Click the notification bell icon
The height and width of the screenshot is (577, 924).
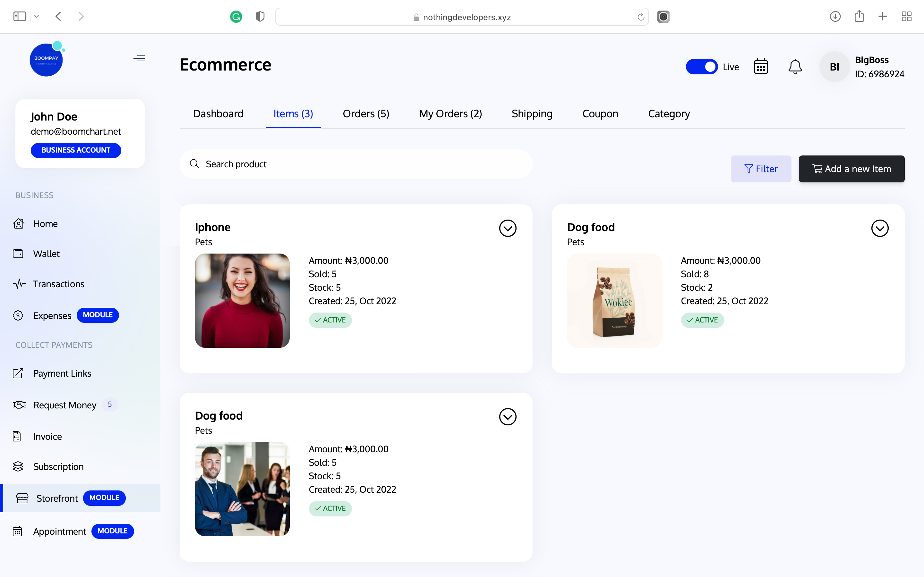pyautogui.click(x=796, y=66)
